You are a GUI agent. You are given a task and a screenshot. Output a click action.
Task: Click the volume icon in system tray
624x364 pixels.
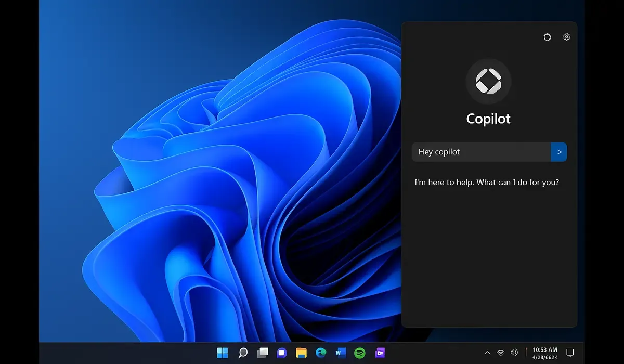514,353
